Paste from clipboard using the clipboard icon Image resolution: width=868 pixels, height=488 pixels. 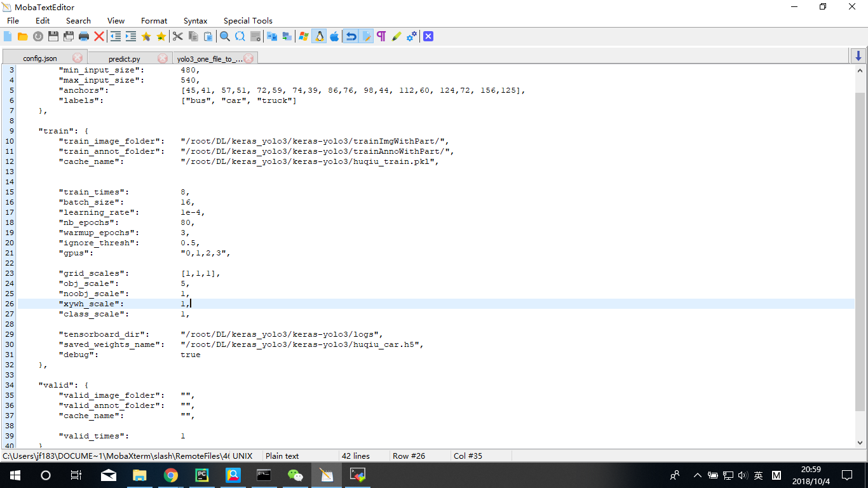(208, 37)
